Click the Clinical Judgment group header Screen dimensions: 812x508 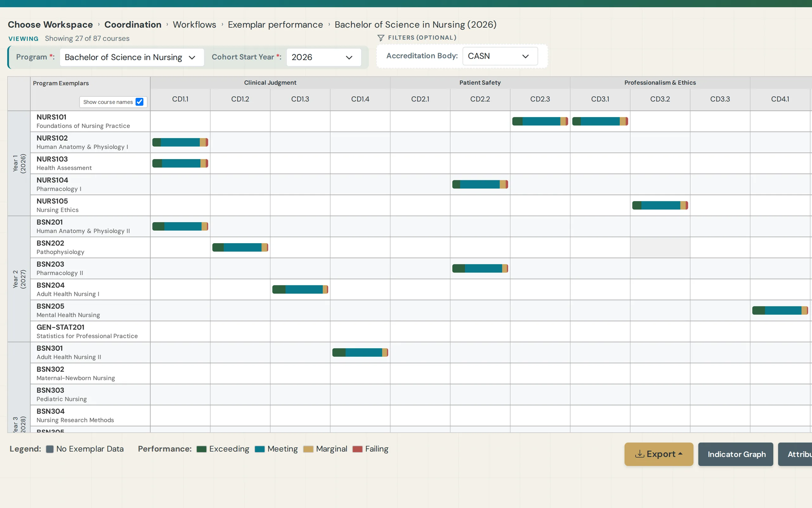[x=270, y=83]
